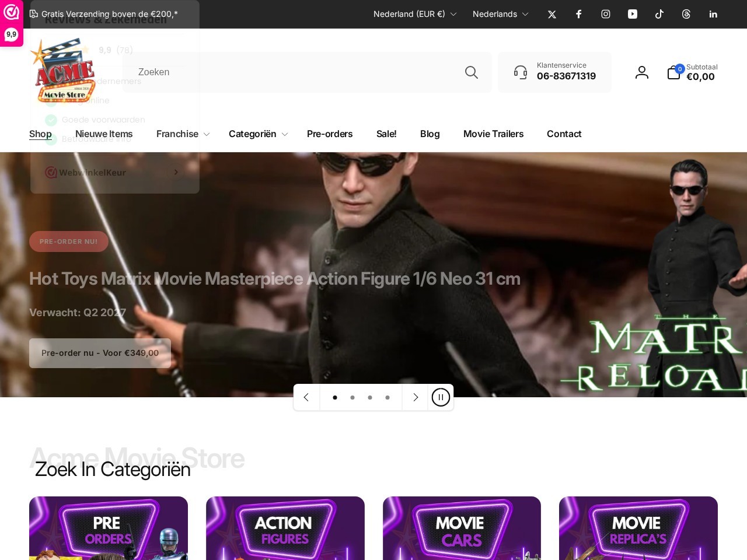The image size is (747, 560).
Task: Open the shopping cart icon
Action: (673, 72)
